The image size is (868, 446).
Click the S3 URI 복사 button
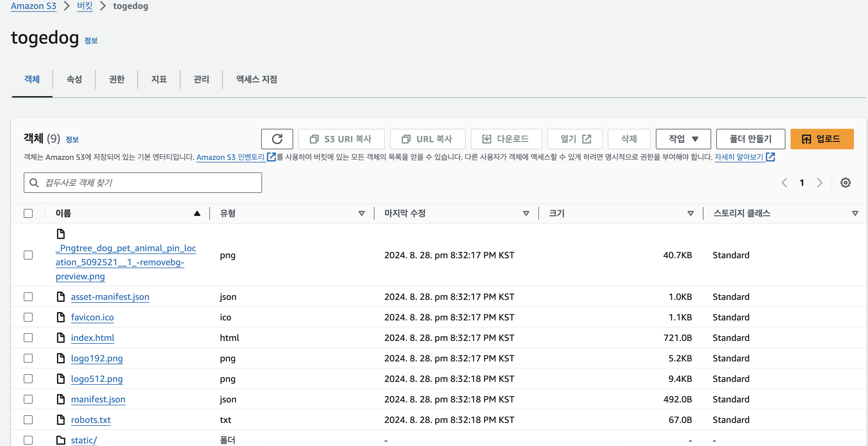(x=341, y=139)
